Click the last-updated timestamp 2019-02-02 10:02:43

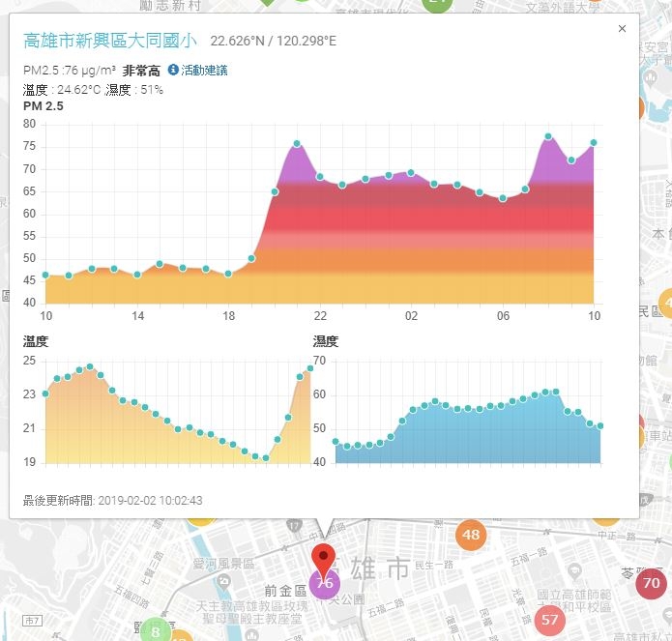(150, 501)
